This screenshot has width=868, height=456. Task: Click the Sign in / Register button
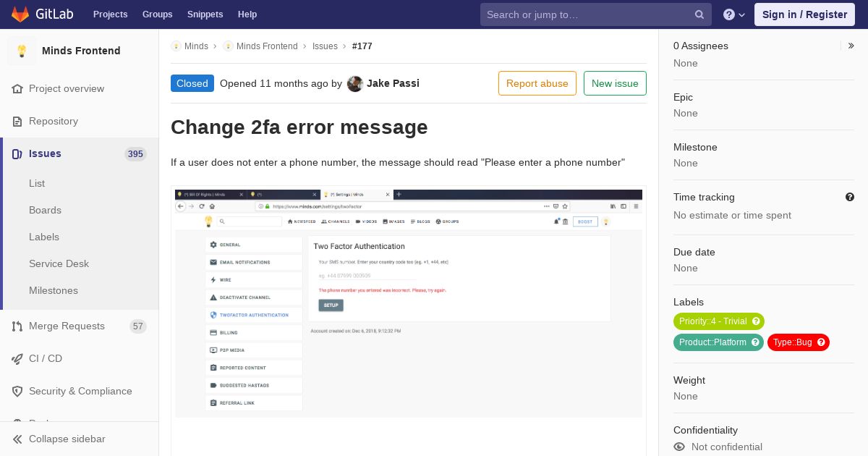click(x=804, y=14)
